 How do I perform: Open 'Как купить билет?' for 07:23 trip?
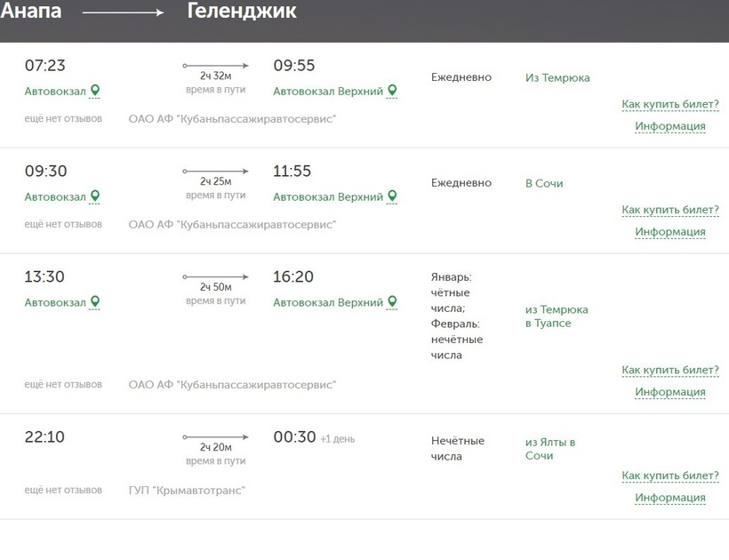[x=670, y=105]
